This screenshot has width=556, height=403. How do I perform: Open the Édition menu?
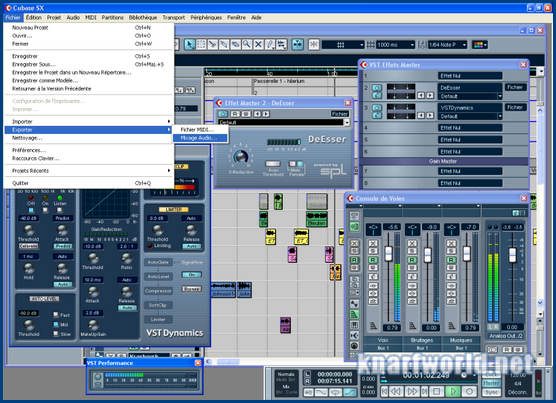tap(34, 17)
